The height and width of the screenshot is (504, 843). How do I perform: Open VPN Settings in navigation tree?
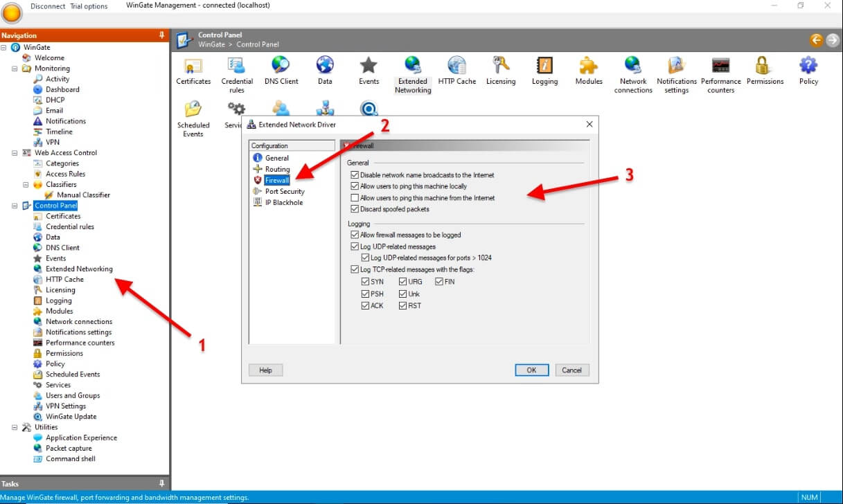point(66,406)
